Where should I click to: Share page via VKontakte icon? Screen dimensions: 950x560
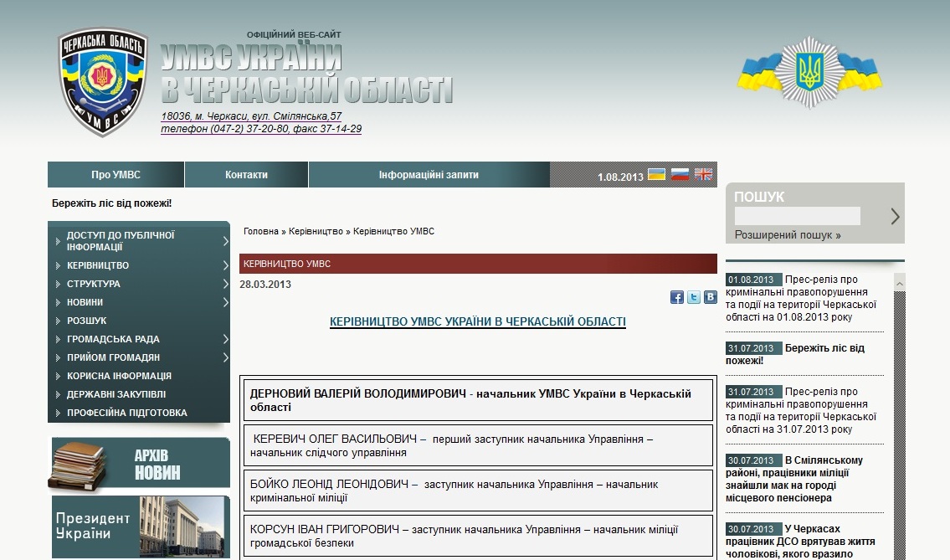click(x=710, y=297)
